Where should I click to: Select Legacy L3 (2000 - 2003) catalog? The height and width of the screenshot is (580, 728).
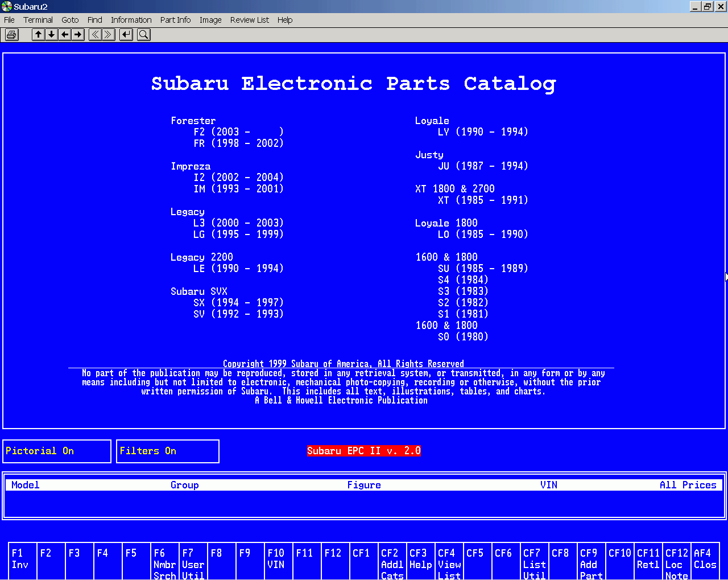pos(238,223)
